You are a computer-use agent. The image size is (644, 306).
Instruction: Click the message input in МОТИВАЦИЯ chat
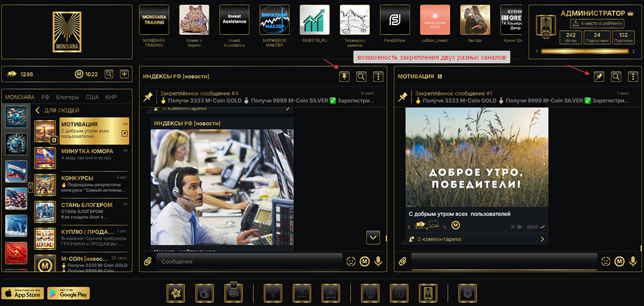coord(504,262)
